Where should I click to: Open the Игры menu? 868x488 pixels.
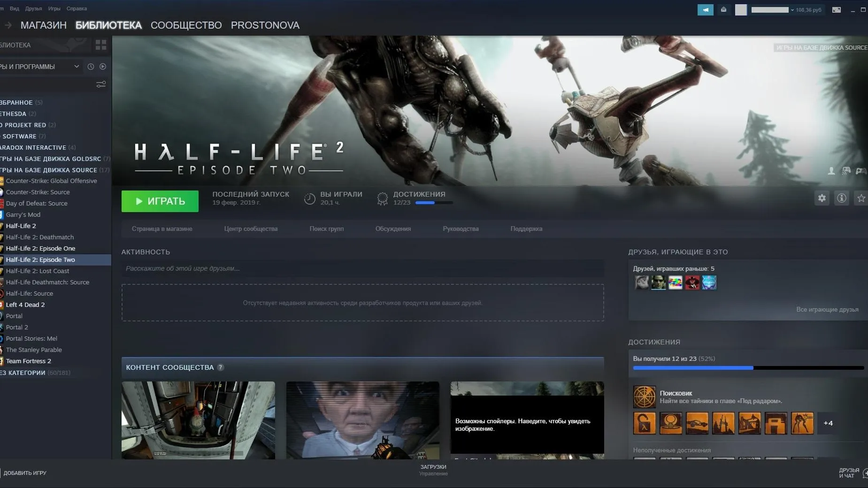click(x=54, y=8)
